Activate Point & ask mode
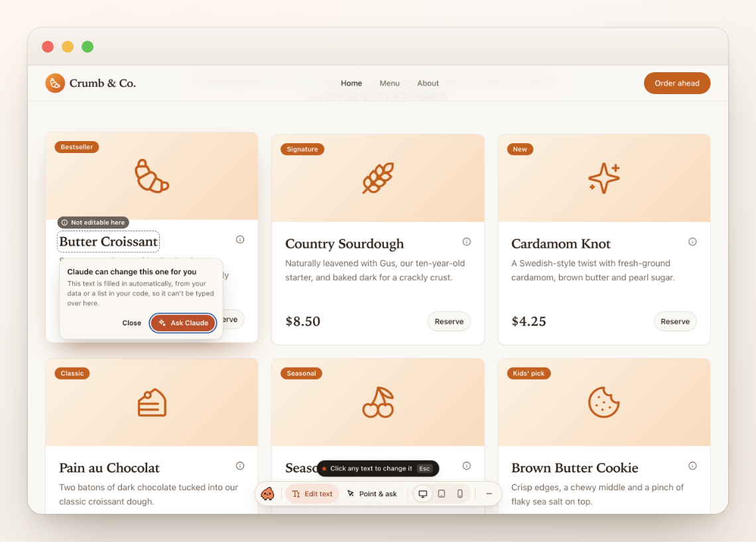Viewport: 756px width, 542px height. coord(372,494)
